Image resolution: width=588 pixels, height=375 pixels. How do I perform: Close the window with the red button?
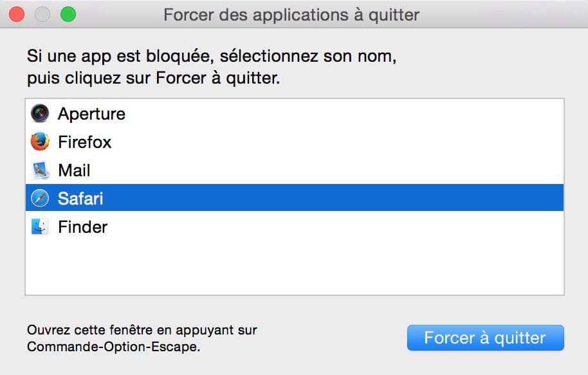[x=17, y=15]
